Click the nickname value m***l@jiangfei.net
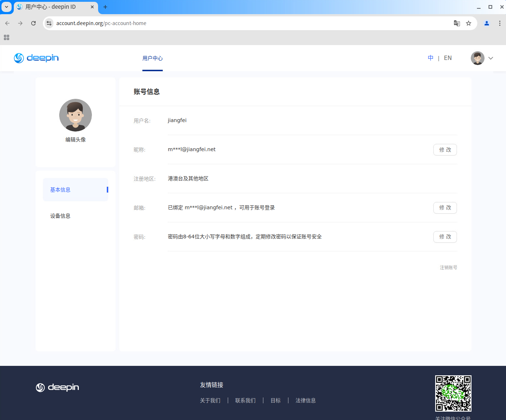 point(192,149)
